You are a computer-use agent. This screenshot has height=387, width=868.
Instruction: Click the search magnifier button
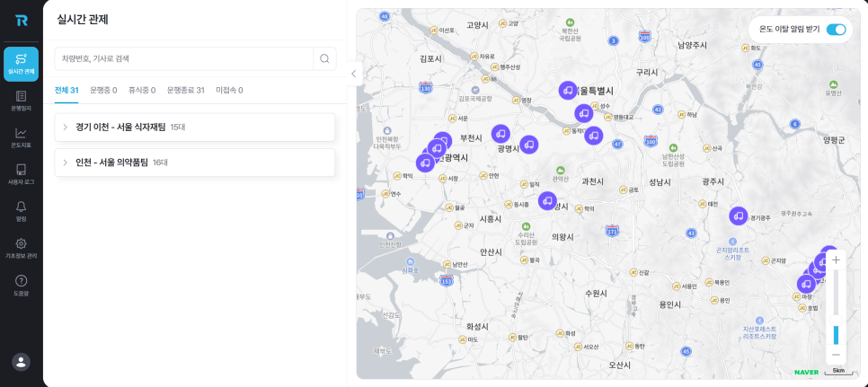[x=324, y=58]
